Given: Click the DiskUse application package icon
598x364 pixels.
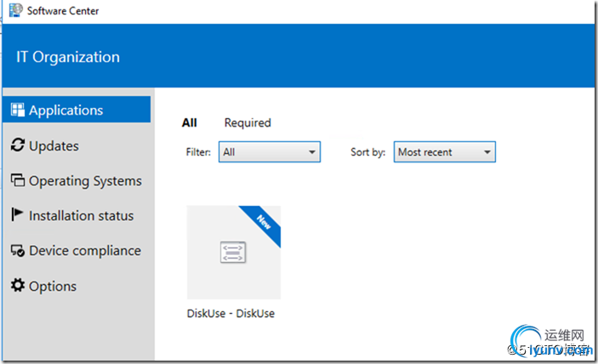Looking at the screenshot, I should pyautogui.click(x=233, y=251).
